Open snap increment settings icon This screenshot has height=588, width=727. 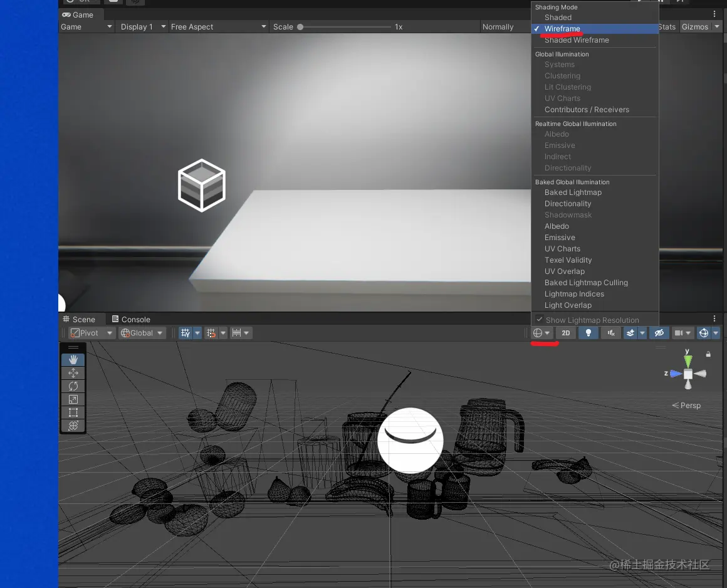(236, 333)
